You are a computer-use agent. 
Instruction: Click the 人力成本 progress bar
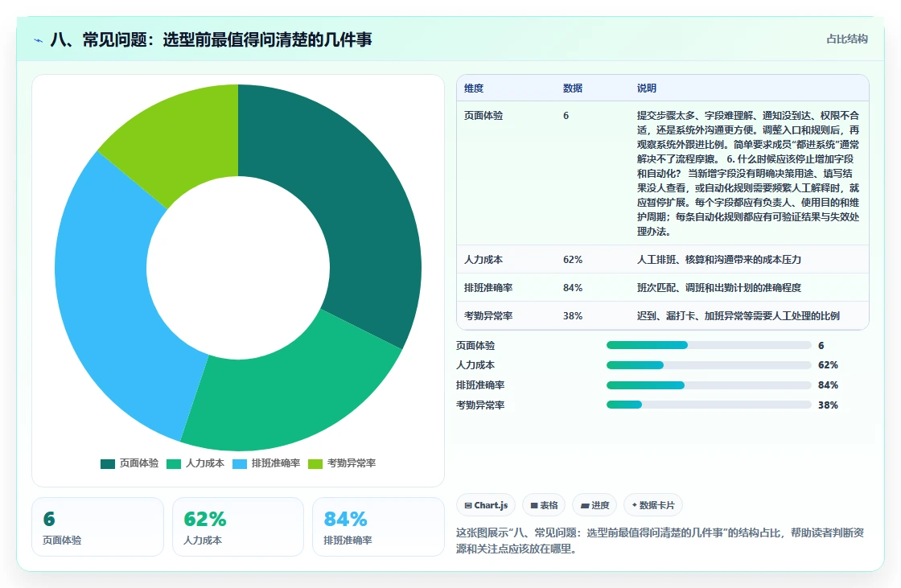pyautogui.click(x=709, y=365)
